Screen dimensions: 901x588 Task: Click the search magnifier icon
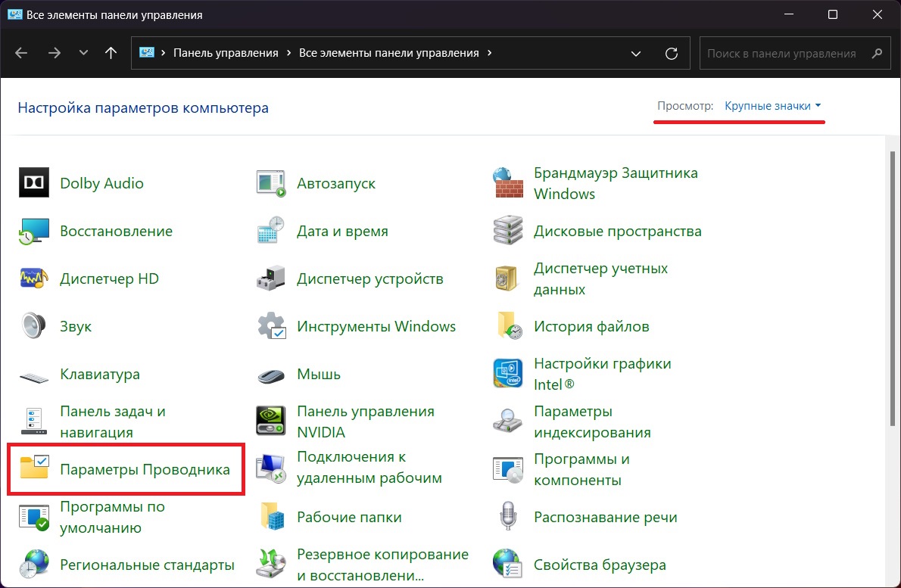click(877, 54)
